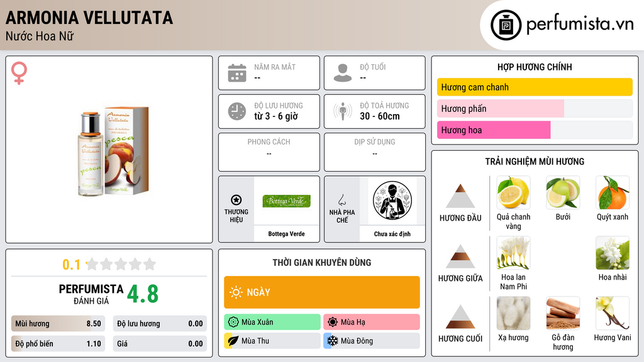Click the Armonia Vellutata product bottle photo
Image resolution: width=644 pixels, height=362 pixels.
[113, 151]
